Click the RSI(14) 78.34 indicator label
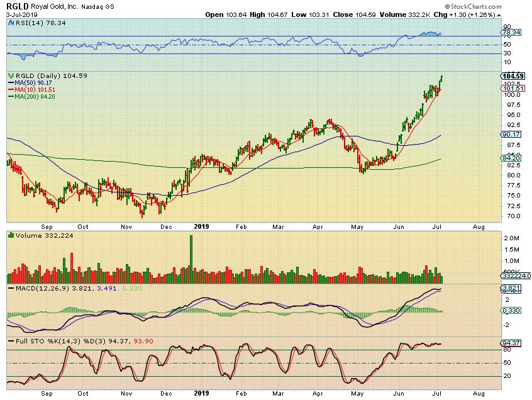The height and width of the screenshot is (400, 532). (40, 23)
